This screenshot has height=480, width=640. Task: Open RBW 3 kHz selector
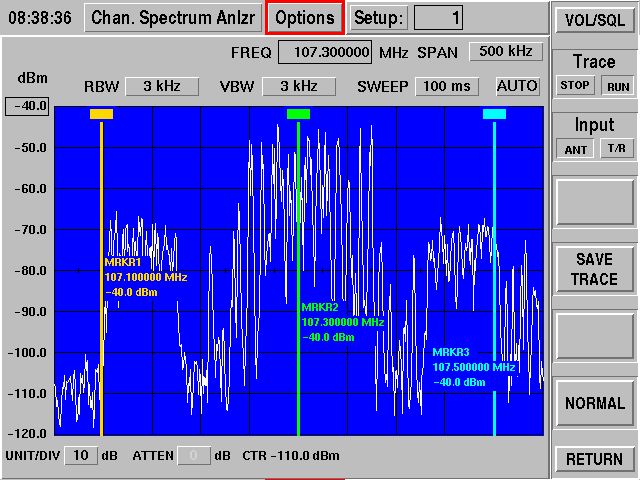coord(162,86)
